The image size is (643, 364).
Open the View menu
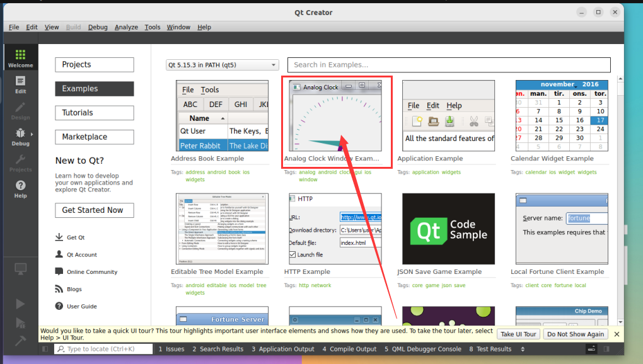tap(52, 27)
